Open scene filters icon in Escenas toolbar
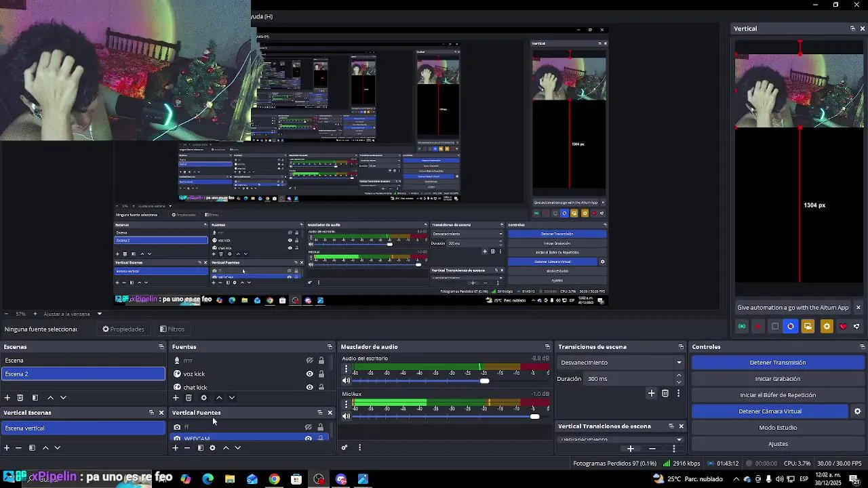868x488 pixels. click(x=35, y=398)
